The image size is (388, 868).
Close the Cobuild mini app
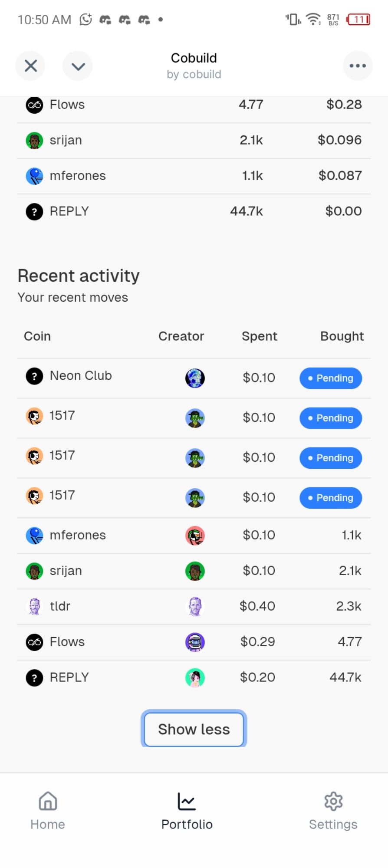(30, 66)
